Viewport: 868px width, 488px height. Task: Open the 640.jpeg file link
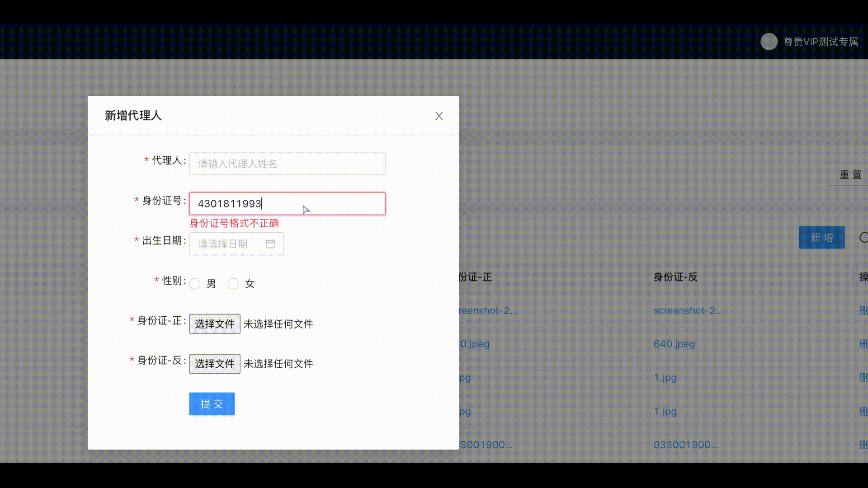(674, 344)
